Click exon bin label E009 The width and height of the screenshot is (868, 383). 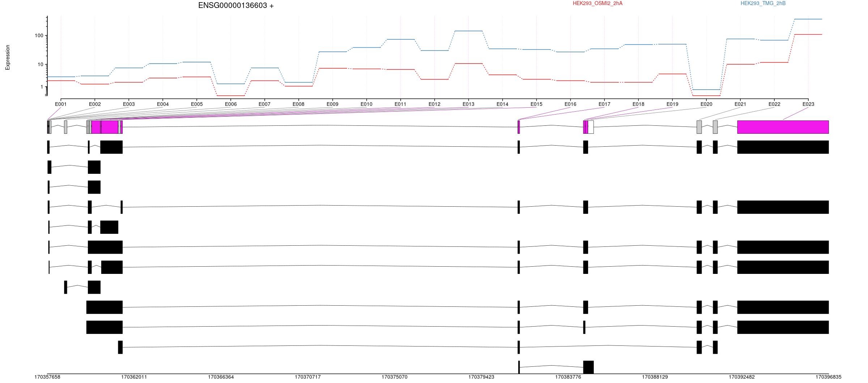point(332,104)
